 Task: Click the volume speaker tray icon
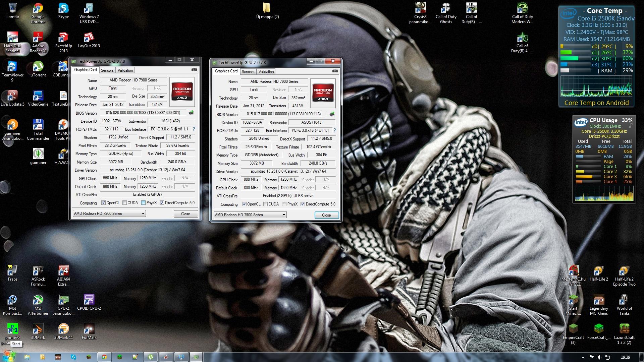599,357
